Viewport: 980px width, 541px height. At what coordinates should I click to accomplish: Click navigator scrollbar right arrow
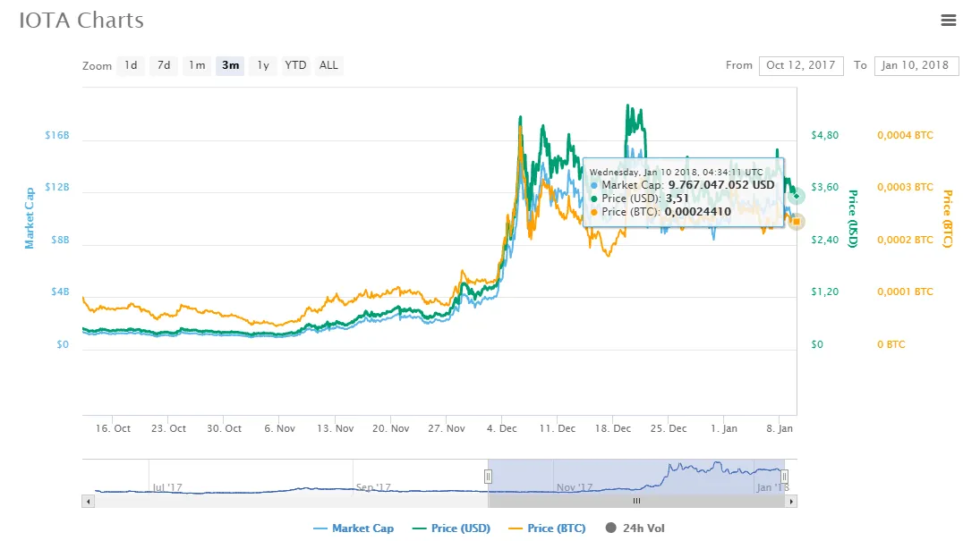(790, 501)
